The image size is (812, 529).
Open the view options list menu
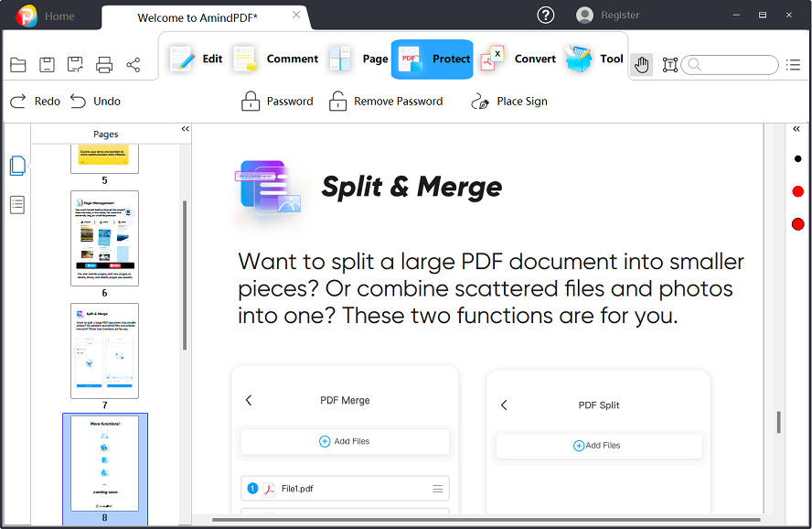click(794, 64)
